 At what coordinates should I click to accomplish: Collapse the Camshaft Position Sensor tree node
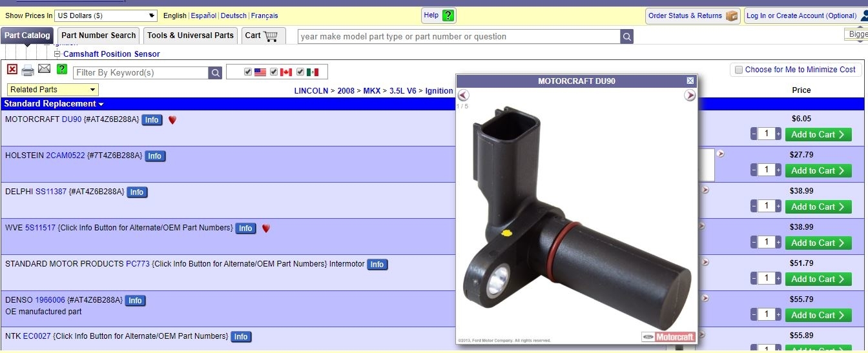(57, 54)
